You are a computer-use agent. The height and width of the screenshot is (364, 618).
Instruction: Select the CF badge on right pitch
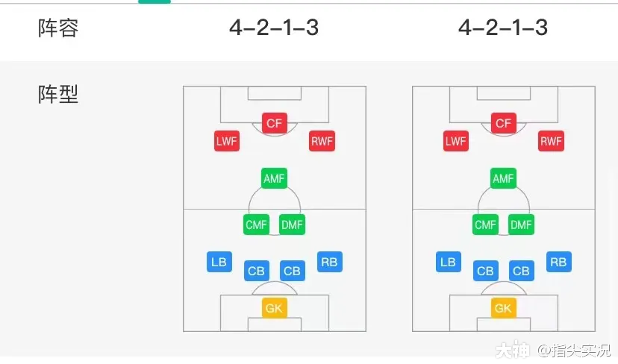click(x=503, y=123)
